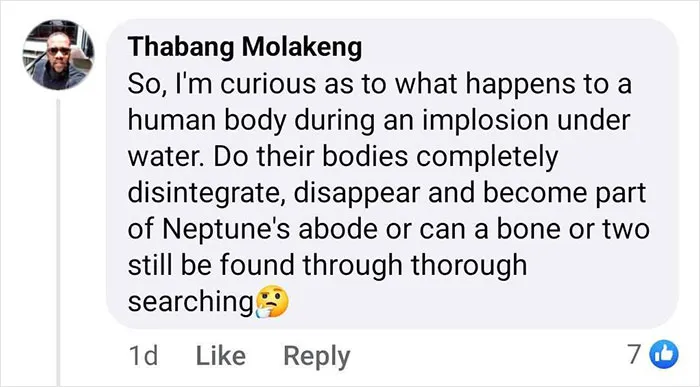Click the blue thumbs-up reaction icon
Screen dimensions: 700x387
pos(664,354)
